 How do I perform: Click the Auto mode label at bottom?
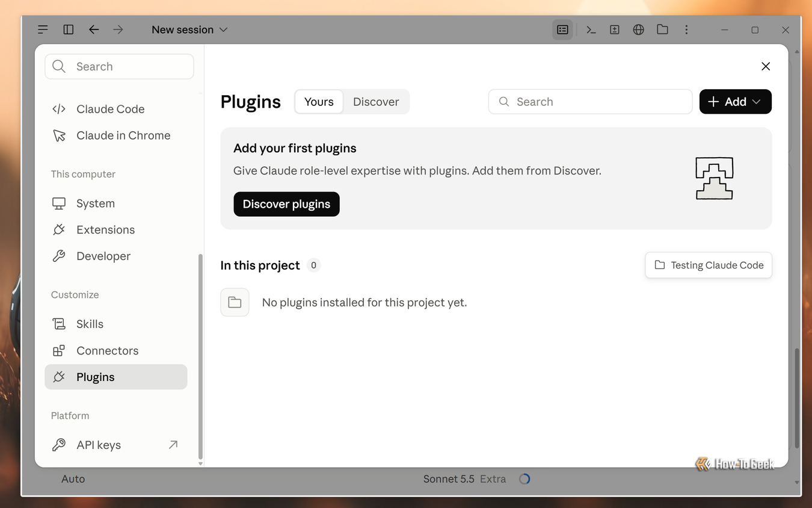[x=73, y=479]
